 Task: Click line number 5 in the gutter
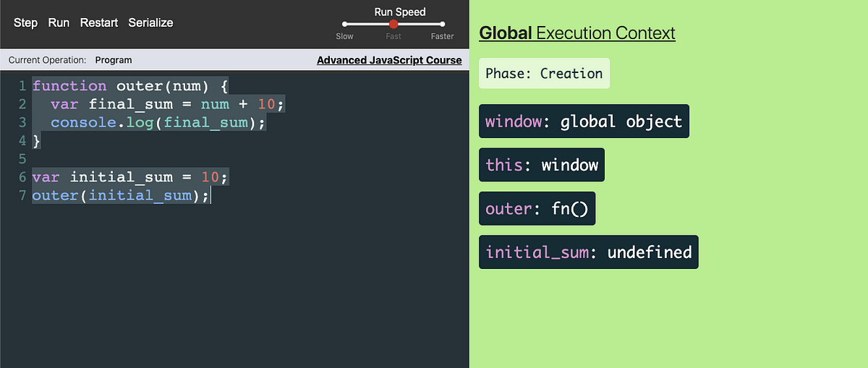(x=22, y=158)
